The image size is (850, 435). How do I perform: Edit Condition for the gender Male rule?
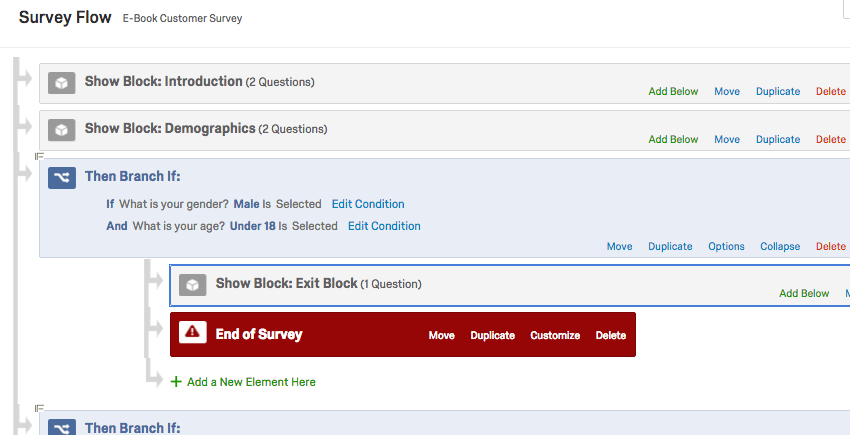click(368, 204)
